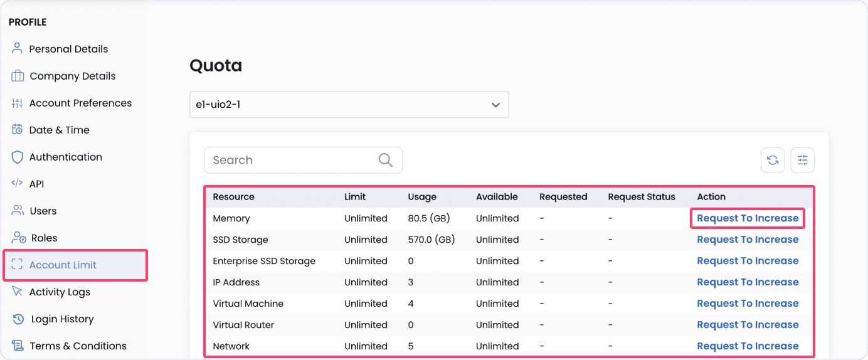Select Users from the profile menu
868x360 pixels.
(43, 211)
